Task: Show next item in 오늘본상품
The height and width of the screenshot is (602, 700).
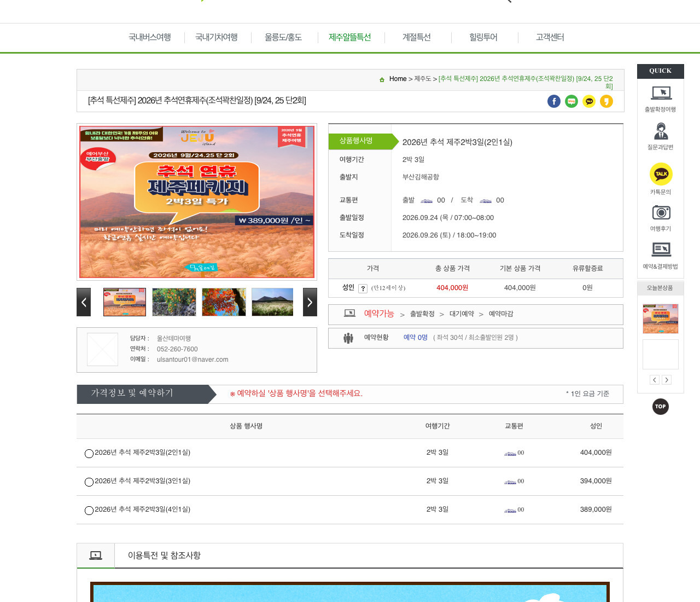Action: coord(667,380)
